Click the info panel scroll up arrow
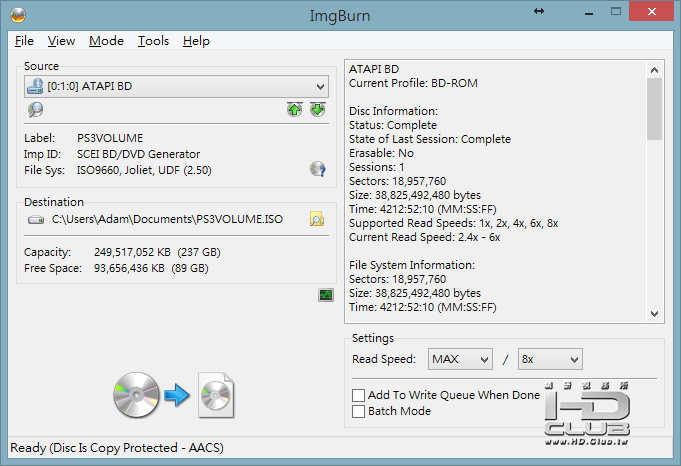Screen dimensions: 681x466 coord(655,69)
